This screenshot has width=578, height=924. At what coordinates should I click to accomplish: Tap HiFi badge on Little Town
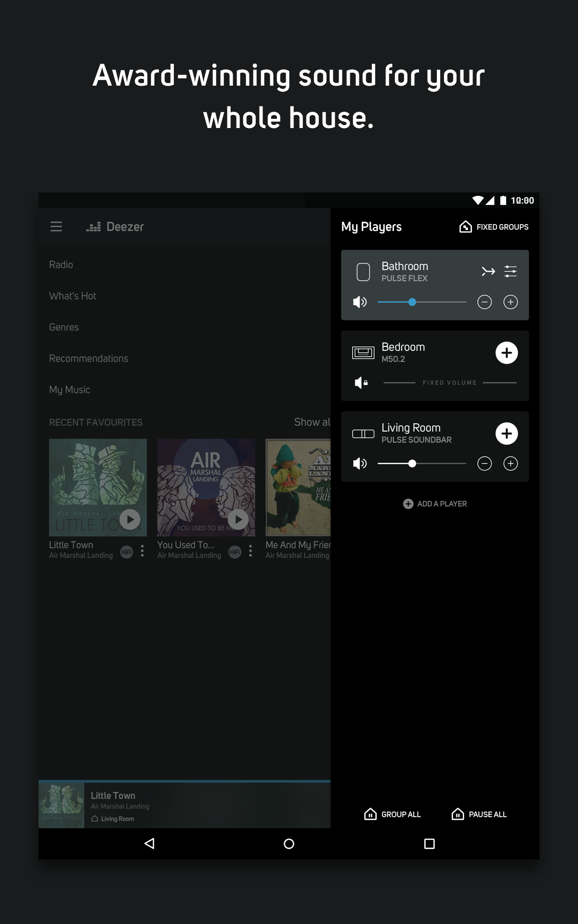tap(126, 552)
